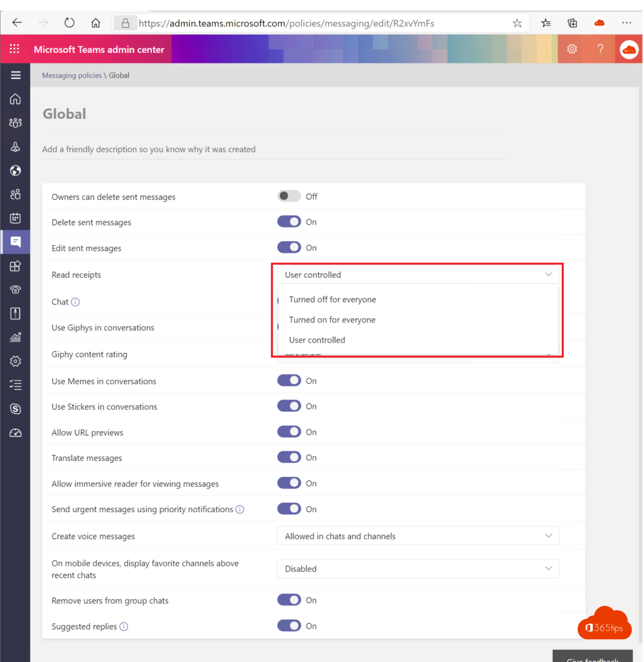Click Microsoft Teams admin center title
Image resolution: width=644 pixels, height=662 pixels.
point(99,49)
